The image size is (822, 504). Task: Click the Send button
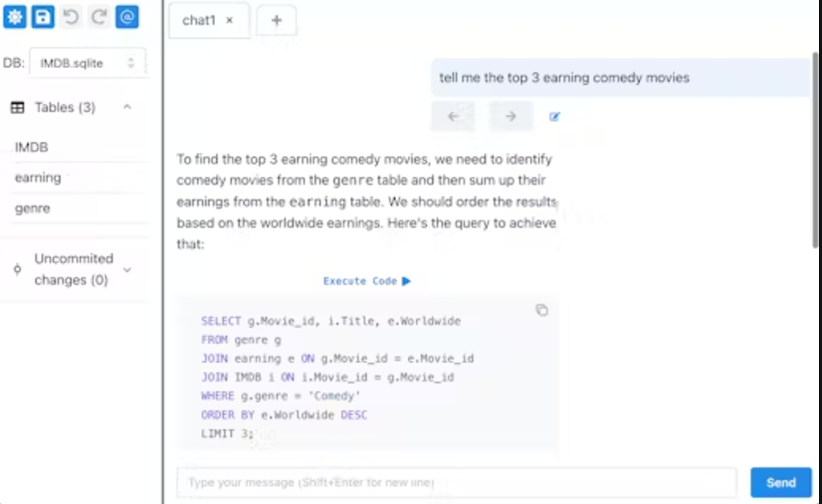click(780, 483)
